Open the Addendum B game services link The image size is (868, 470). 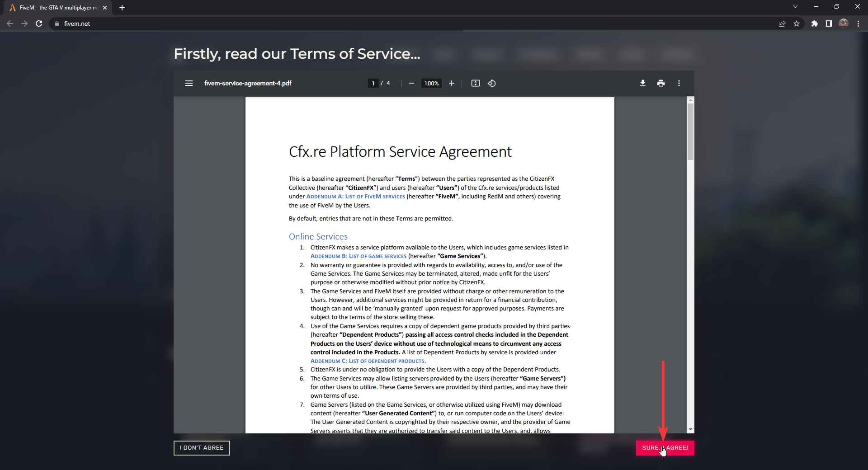(x=357, y=256)
